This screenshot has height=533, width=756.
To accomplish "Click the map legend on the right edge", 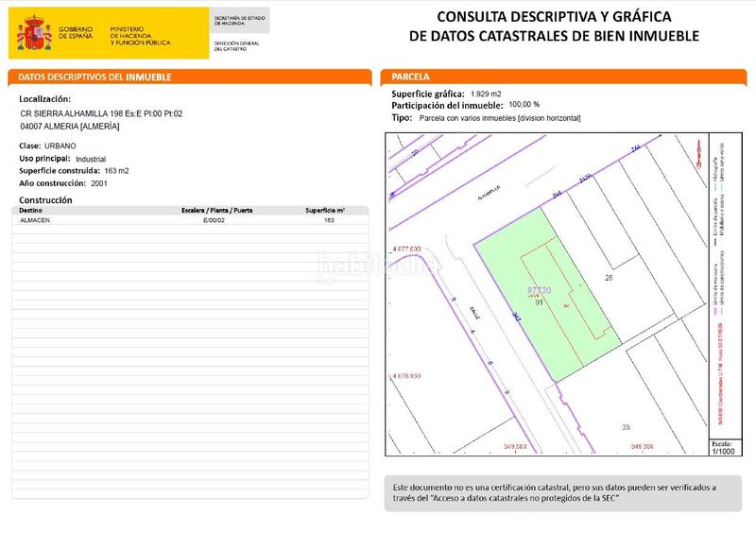I will pos(720,284).
